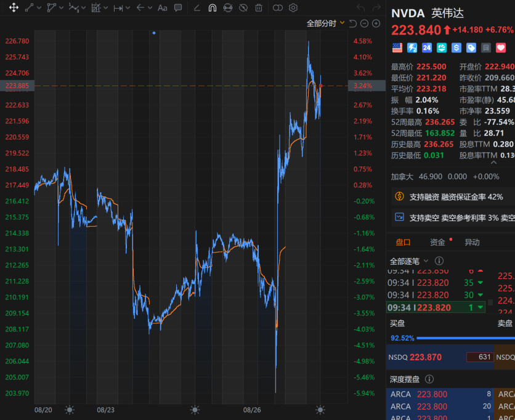Click the 支持融资 margin info row
The width and height of the screenshot is (515, 420).
pos(453,196)
